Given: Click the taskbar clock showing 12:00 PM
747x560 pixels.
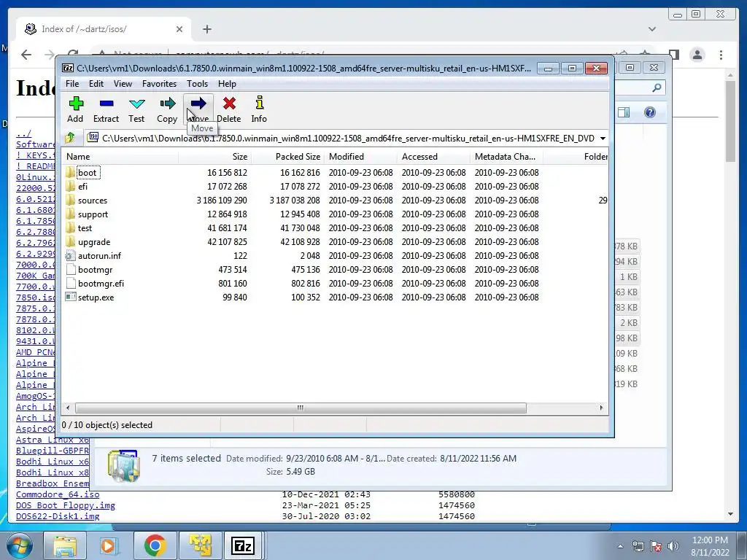Looking at the screenshot, I should point(710,546).
